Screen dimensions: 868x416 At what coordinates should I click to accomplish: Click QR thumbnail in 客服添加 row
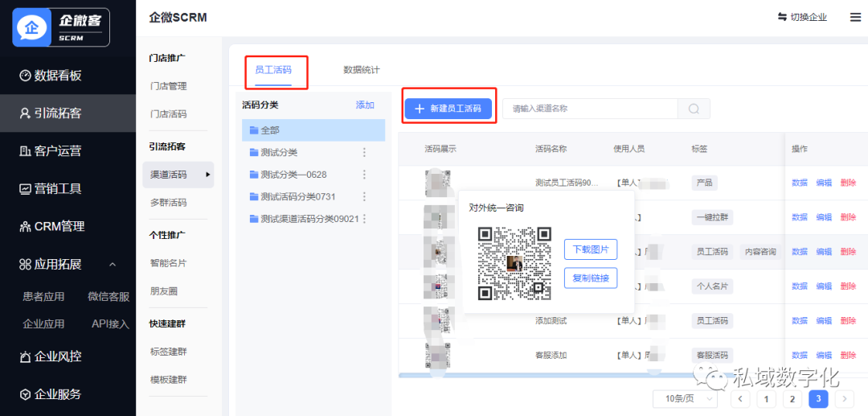click(438, 355)
